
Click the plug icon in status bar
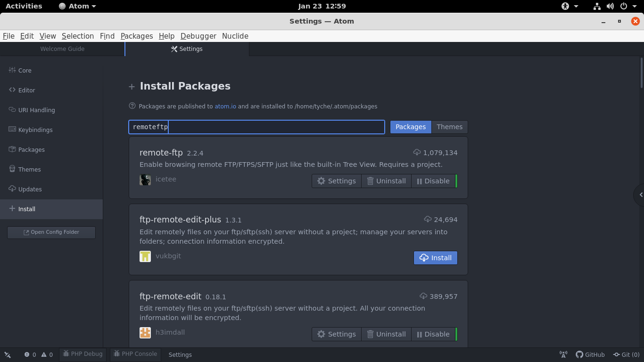click(8, 354)
